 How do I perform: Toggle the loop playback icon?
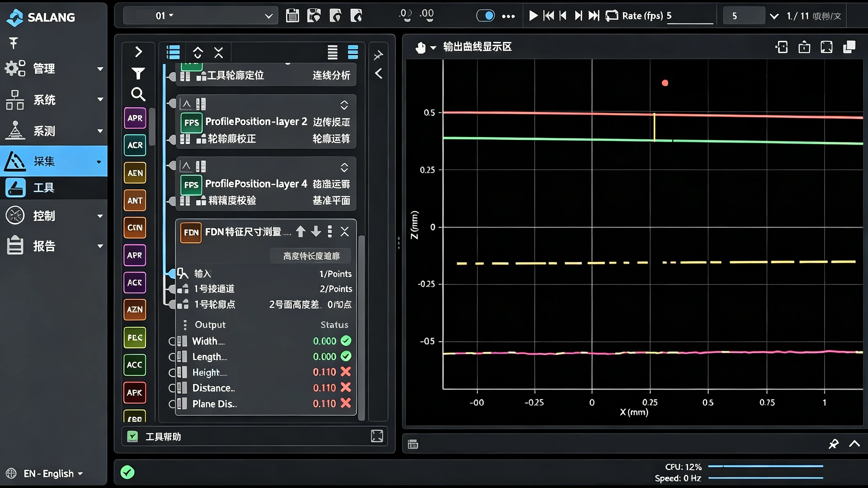[x=612, y=16]
